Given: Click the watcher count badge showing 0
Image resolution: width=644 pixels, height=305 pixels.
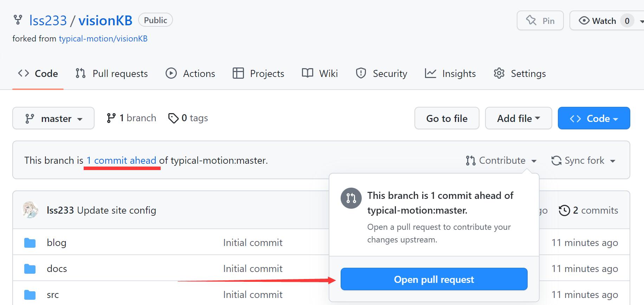Looking at the screenshot, I should click(627, 21).
